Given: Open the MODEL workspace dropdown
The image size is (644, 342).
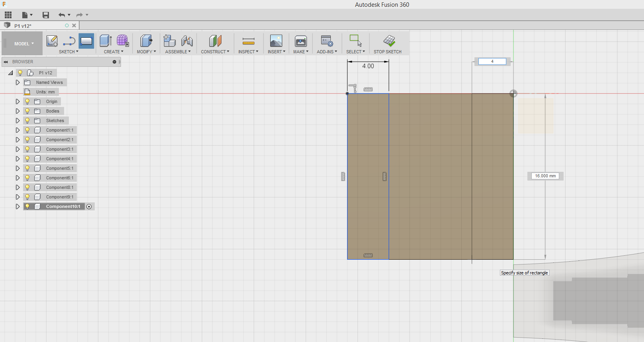Looking at the screenshot, I should [x=24, y=44].
